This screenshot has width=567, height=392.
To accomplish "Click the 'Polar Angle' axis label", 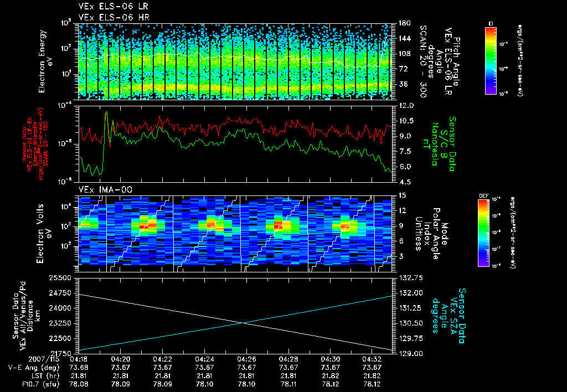I will (x=436, y=234).
